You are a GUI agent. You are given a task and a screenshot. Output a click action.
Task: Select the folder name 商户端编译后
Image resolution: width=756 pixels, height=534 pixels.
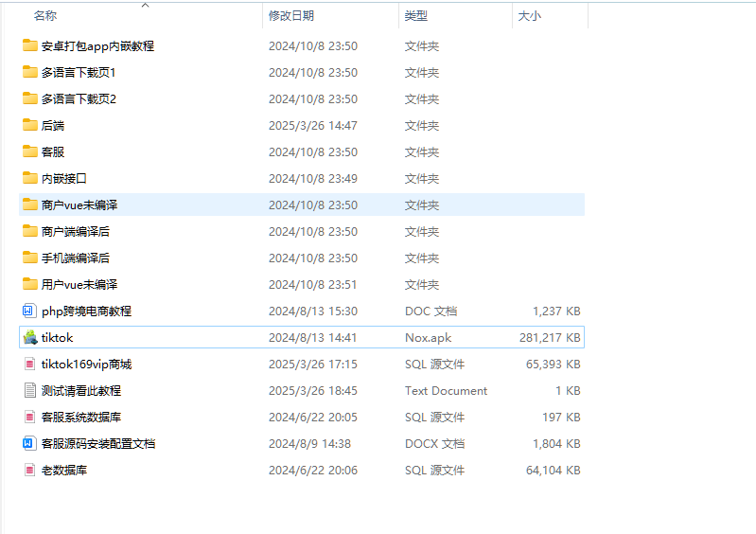coord(75,232)
